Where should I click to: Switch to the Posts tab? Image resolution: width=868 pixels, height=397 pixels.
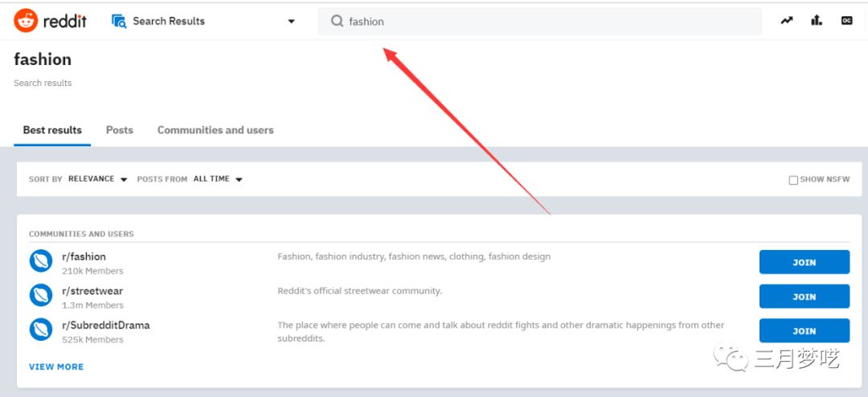click(x=120, y=130)
